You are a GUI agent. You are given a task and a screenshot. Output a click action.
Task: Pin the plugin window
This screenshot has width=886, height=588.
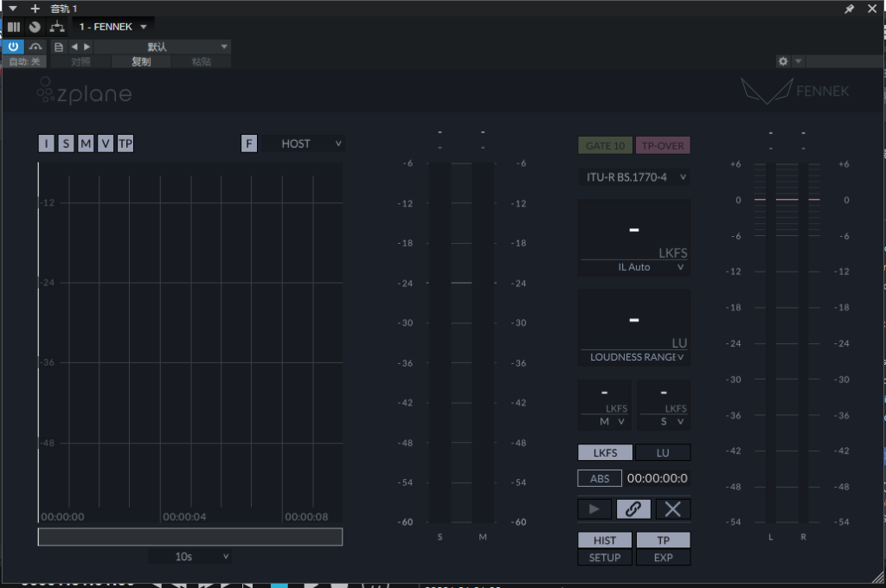[x=849, y=9]
